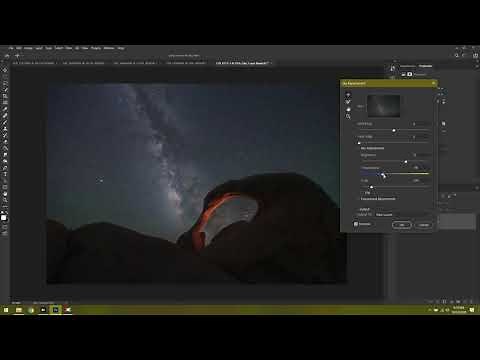480x360 pixels.
Task: Expand the Foreground Adjustments section
Action: pyautogui.click(x=359, y=199)
